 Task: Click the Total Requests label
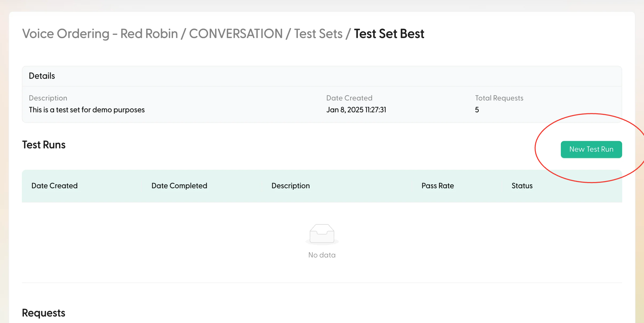point(499,98)
